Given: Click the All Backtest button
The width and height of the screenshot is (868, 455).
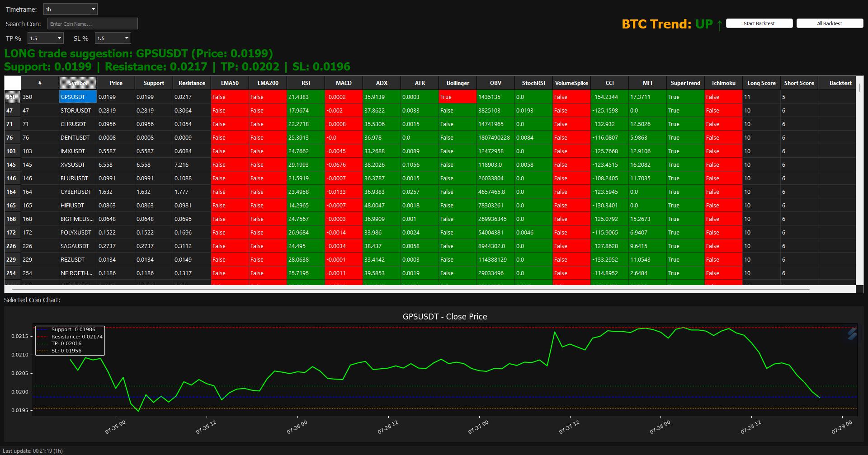Looking at the screenshot, I should pos(830,23).
